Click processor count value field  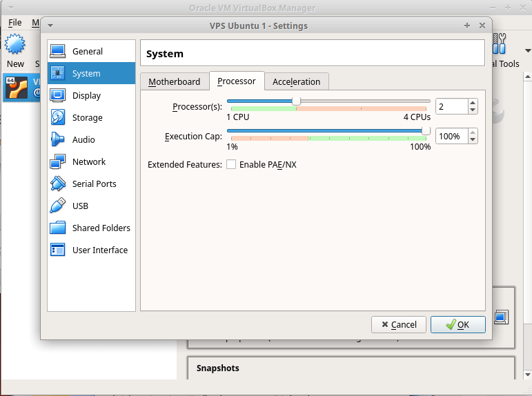pos(452,106)
